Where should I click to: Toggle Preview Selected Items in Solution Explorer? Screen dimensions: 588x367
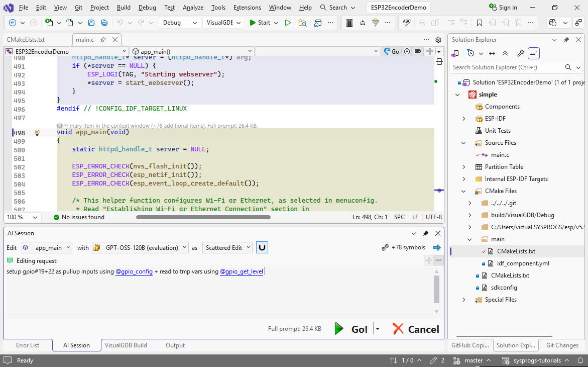click(534, 53)
